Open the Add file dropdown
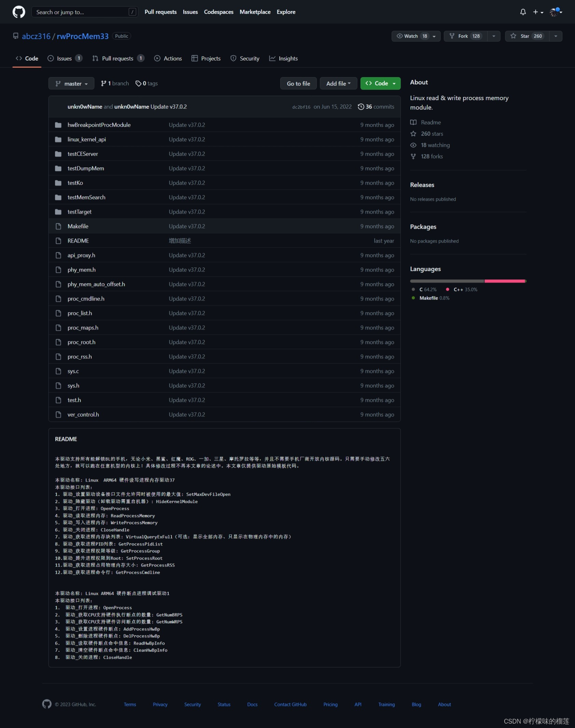Image resolution: width=575 pixels, height=728 pixels. pos(338,83)
